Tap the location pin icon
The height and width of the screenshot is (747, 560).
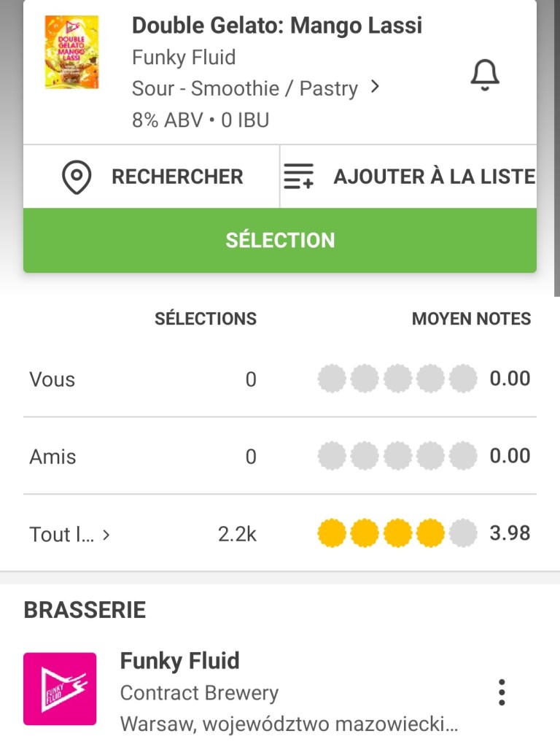pyautogui.click(x=77, y=177)
